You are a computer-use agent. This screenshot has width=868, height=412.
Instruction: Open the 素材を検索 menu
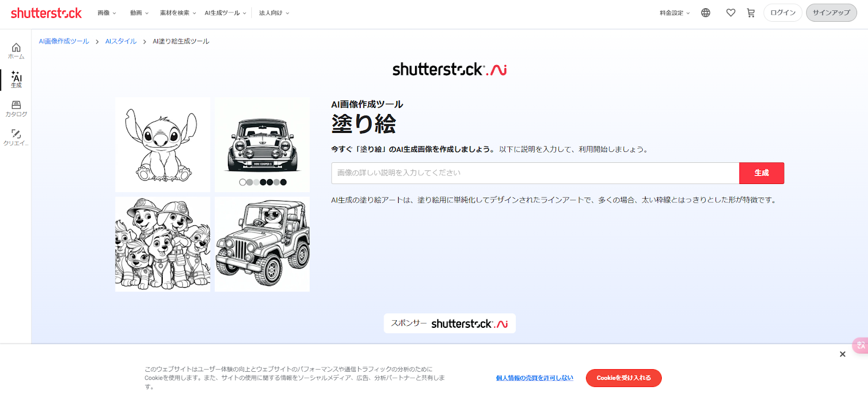(x=178, y=13)
